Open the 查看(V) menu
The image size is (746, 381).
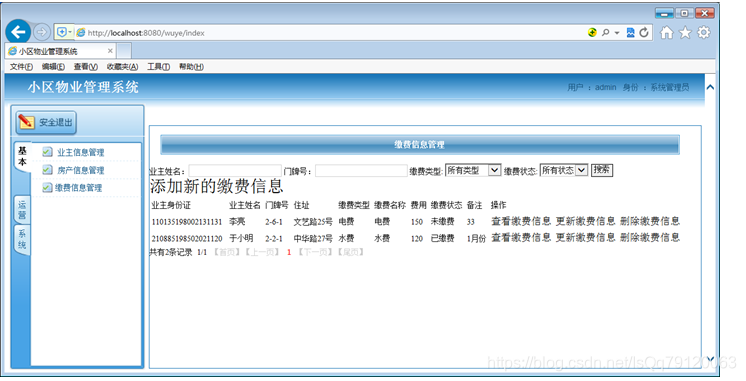click(86, 67)
